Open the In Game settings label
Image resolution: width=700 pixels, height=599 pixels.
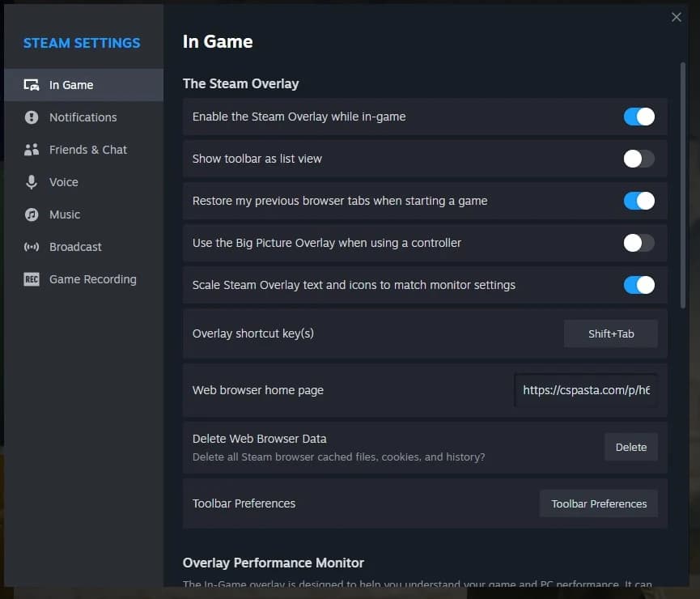71,85
